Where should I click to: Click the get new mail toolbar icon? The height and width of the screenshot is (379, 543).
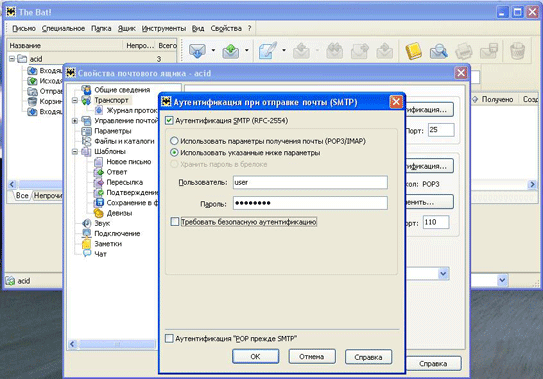(x=197, y=51)
